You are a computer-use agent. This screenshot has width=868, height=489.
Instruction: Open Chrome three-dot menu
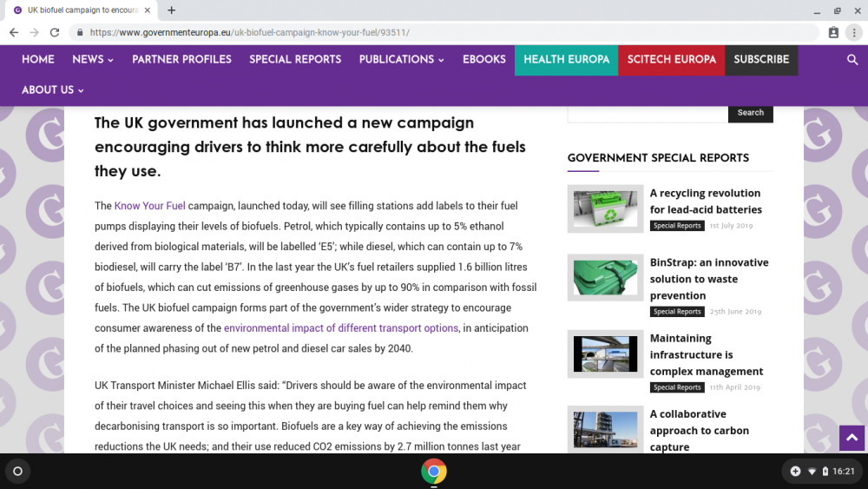click(x=854, y=33)
